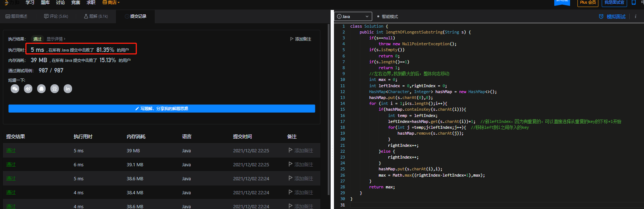Open 学习 in the top navigation

pos(30,2)
